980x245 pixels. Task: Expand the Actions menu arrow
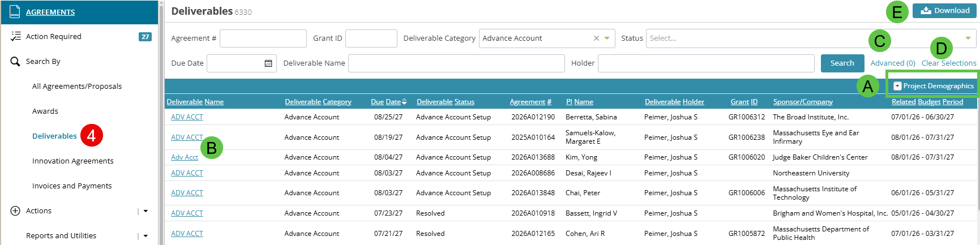(x=145, y=211)
